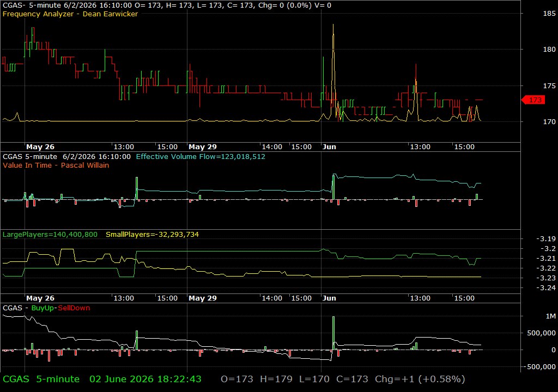This screenshot has height=392, width=558.
Task: Click the 500,000 axis label
Action: coord(541,333)
